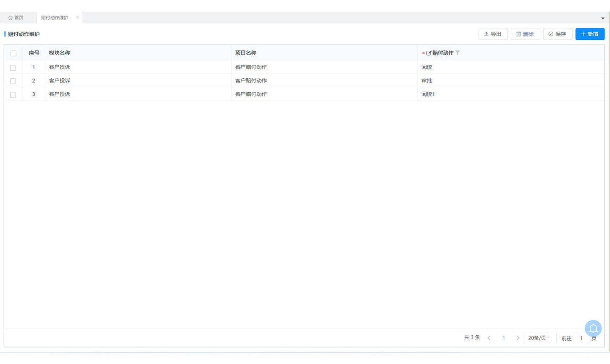Go to previous page arrow
The height and width of the screenshot is (364, 610).
[489, 338]
